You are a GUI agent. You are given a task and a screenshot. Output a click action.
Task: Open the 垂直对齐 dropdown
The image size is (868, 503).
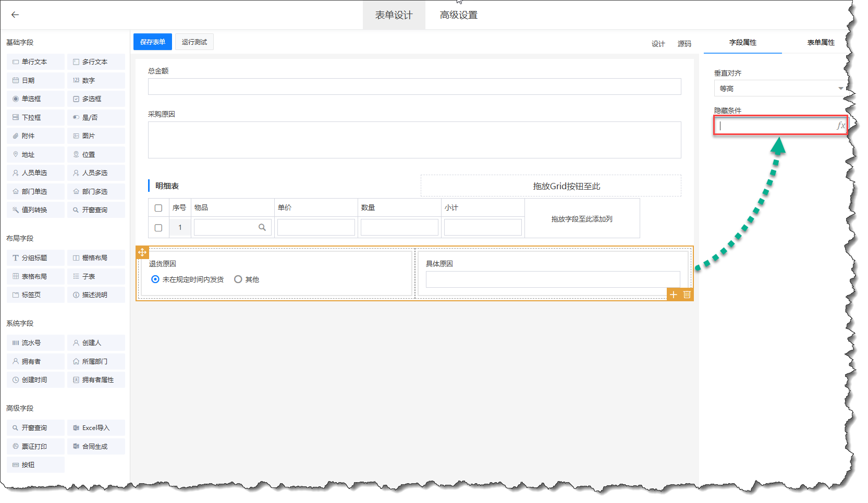[779, 89]
